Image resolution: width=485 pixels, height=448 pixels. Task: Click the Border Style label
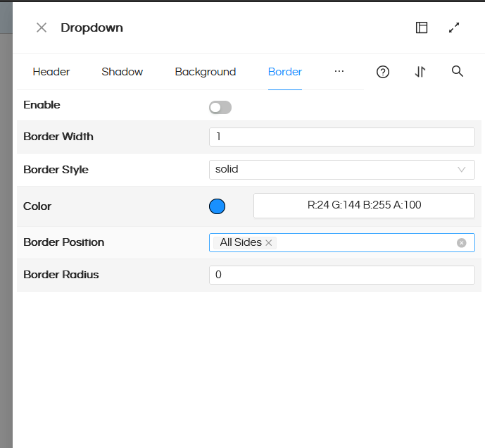pyautogui.click(x=56, y=170)
